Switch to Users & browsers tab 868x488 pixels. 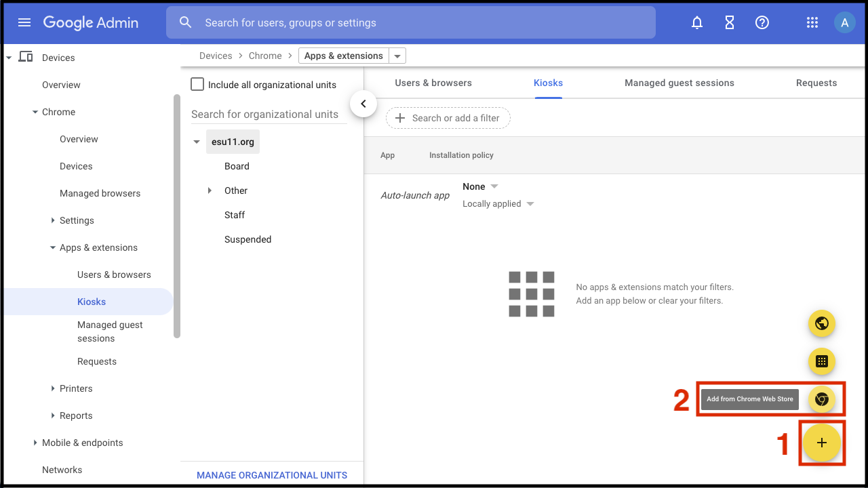(x=433, y=83)
